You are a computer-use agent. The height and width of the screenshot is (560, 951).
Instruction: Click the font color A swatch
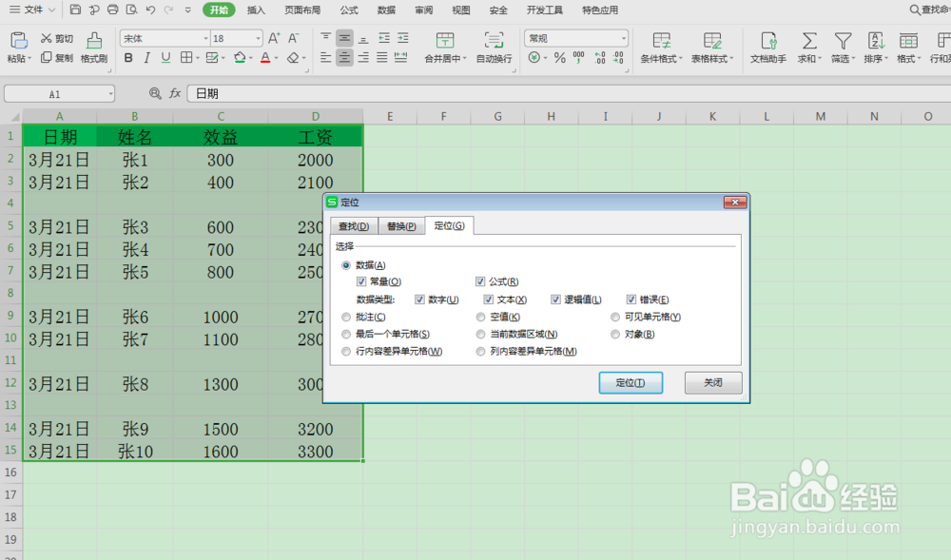[x=265, y=58]
